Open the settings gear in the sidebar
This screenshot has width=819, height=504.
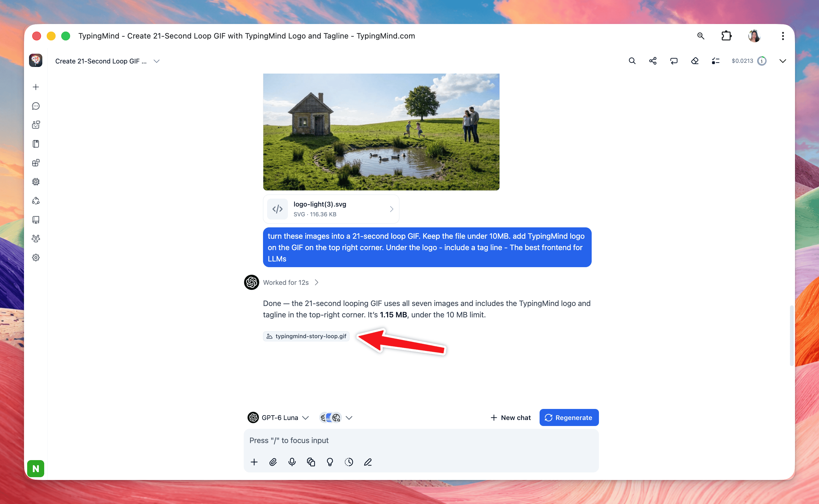tap(36, 258)
